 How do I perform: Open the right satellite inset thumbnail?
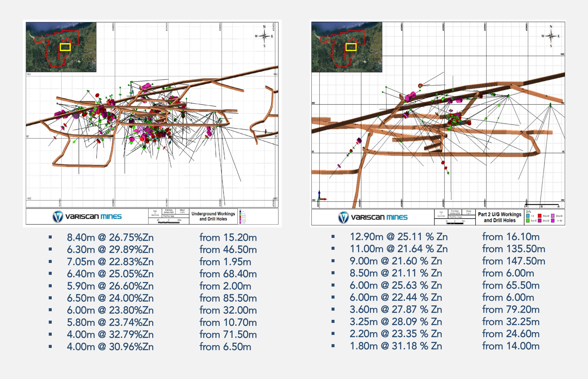[347, 47]
